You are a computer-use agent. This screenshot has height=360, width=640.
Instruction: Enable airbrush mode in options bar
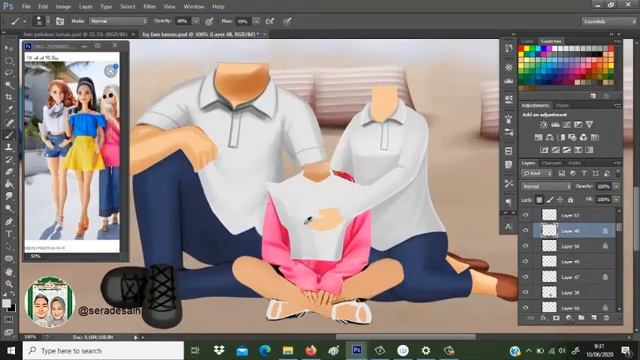click(x=270, y=21)
